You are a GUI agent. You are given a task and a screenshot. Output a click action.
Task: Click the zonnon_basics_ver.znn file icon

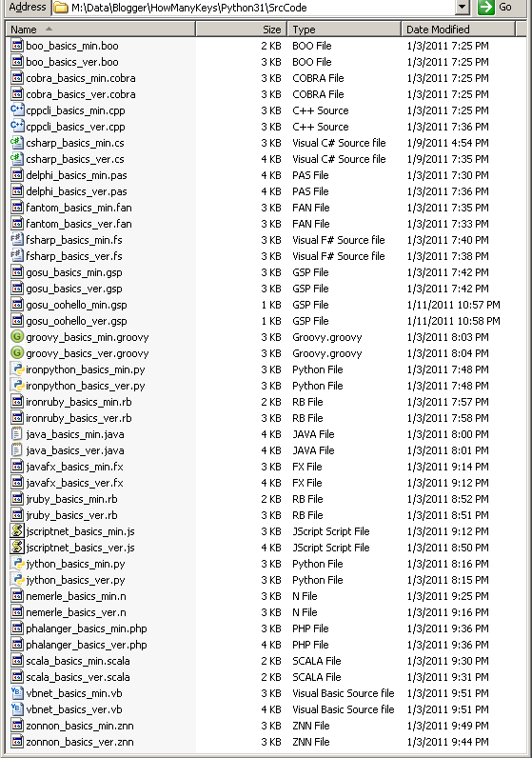(17, 742)
